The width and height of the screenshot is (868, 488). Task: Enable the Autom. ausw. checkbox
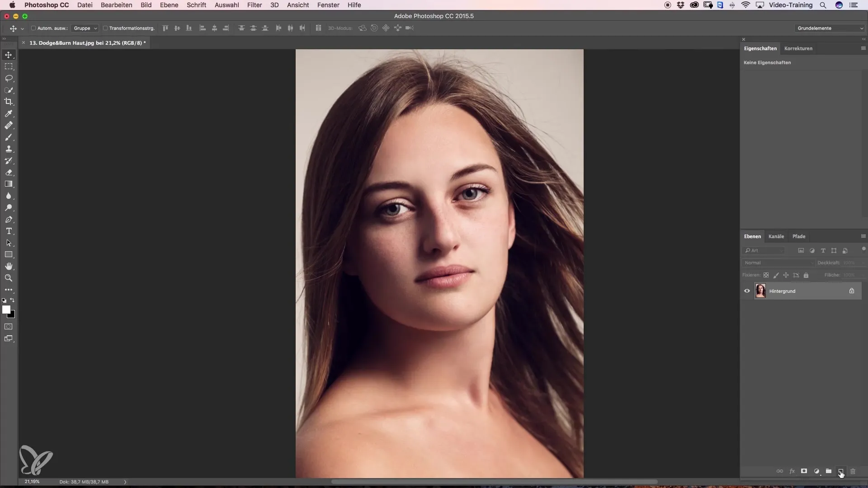(x=33, y=28)
